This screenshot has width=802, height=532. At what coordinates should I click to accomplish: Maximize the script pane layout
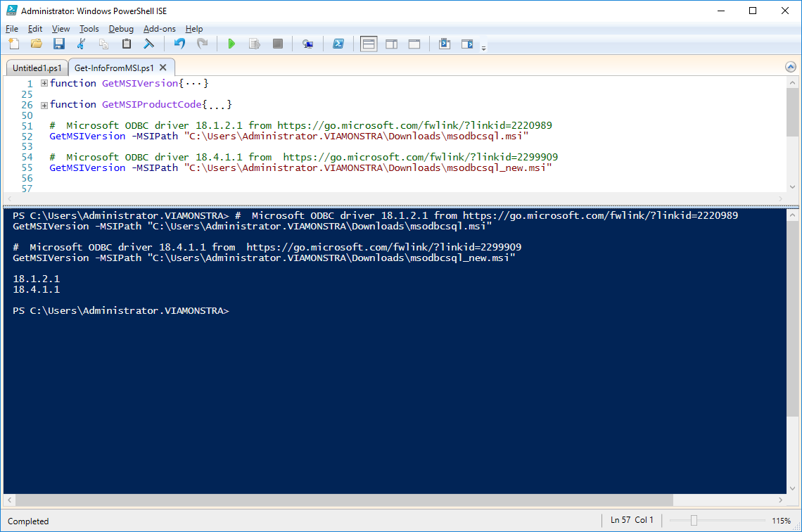tap(414, 44)
